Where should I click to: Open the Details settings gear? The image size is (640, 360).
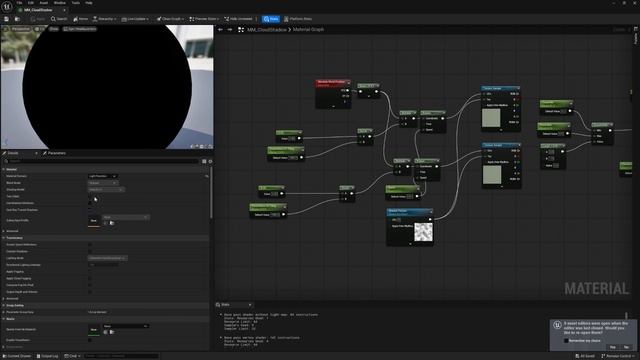[210, 161]
